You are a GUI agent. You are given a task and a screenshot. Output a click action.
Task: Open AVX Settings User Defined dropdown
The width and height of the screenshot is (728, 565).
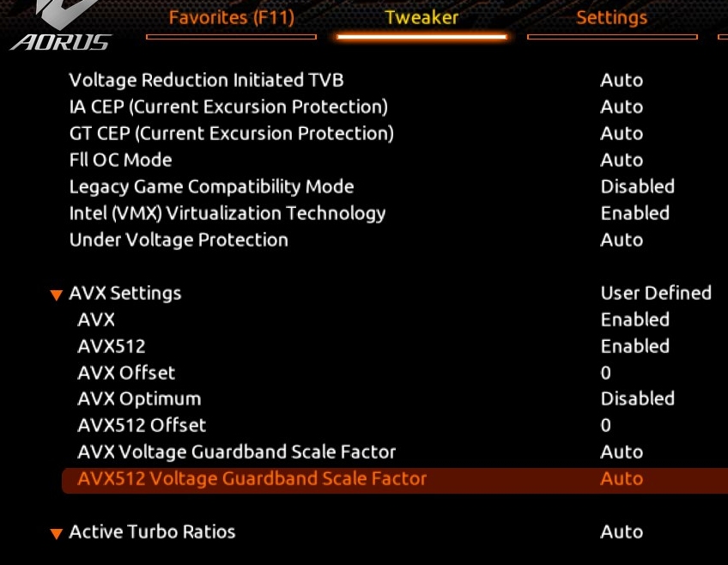click(655, 293)
